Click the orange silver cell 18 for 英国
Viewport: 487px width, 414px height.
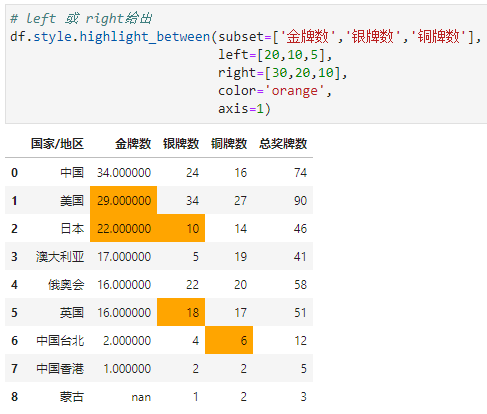pos(181,312)
